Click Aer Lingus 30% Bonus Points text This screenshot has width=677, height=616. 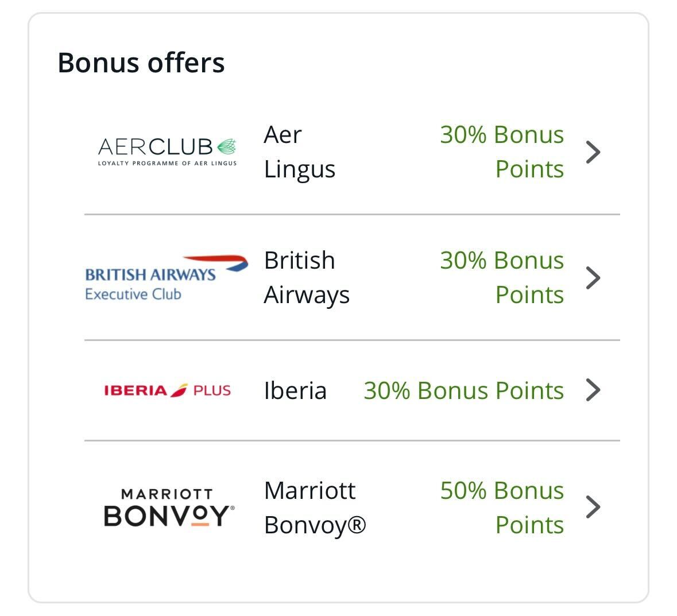(x=502, y=152)
